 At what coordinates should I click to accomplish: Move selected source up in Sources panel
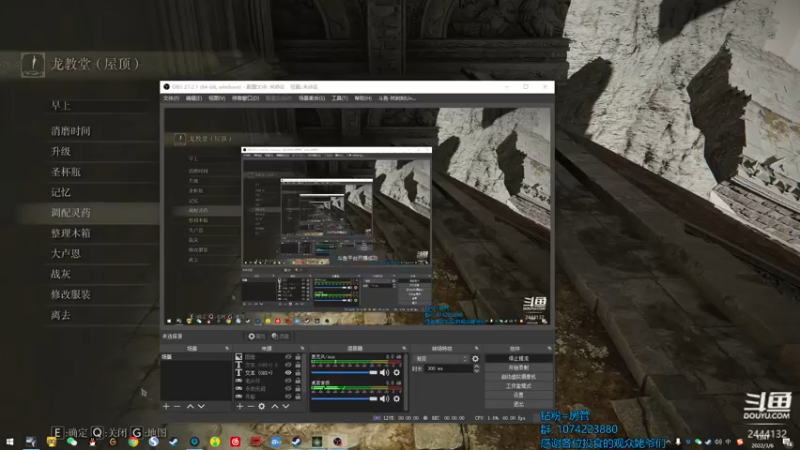(274, 407)
